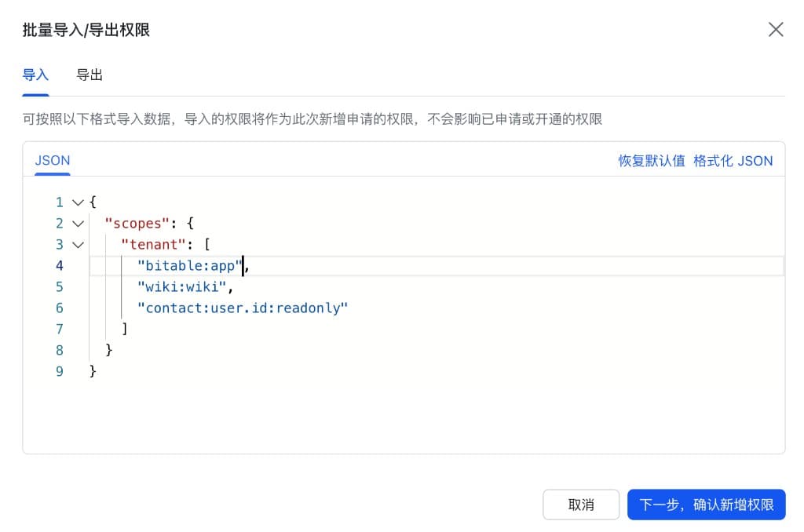Click the "bitable:app" string on line 4
The image size is (804, 532).
point(189,266)
